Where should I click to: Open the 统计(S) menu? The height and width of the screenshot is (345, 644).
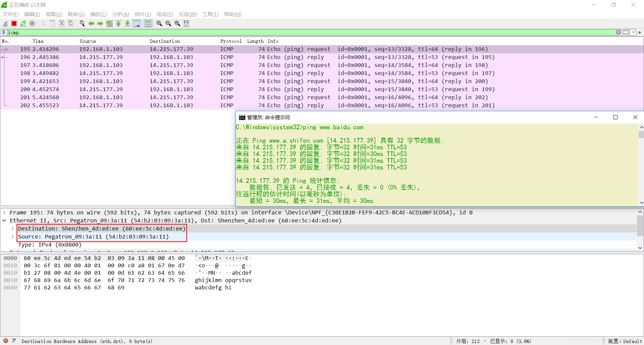pyautogui.click(x=143, y=14)
